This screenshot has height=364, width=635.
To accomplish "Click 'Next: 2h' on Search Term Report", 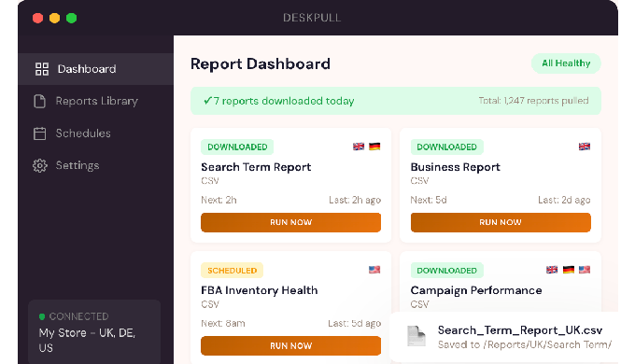I will click(219, 200).
